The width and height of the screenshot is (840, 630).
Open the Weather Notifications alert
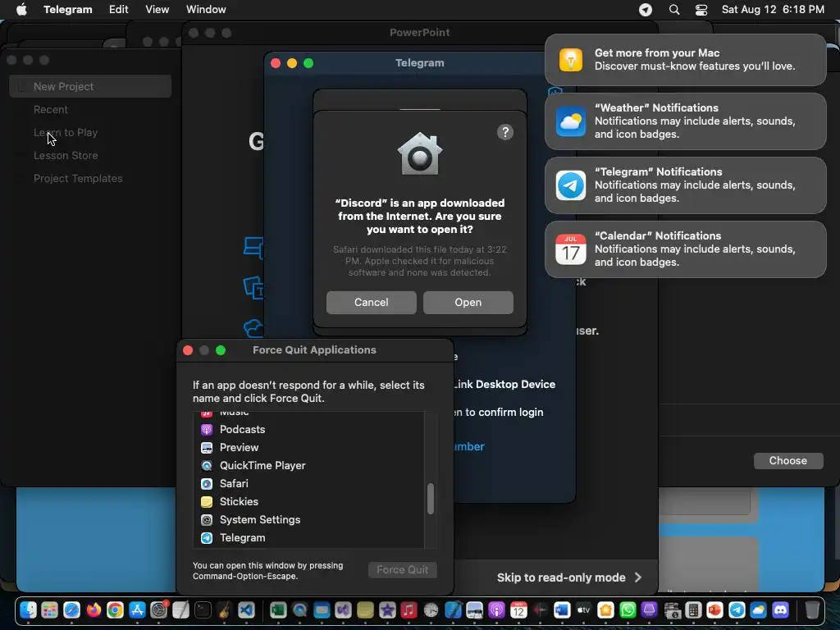pos(685,121)
